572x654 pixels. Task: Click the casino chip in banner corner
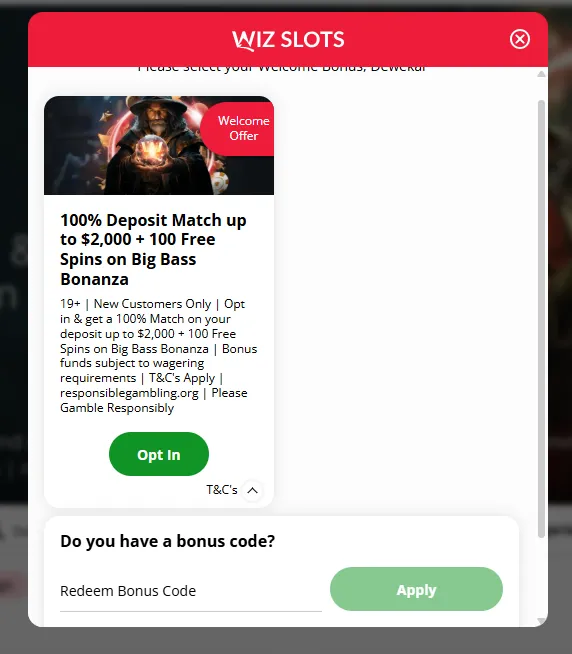pos(220,182)
